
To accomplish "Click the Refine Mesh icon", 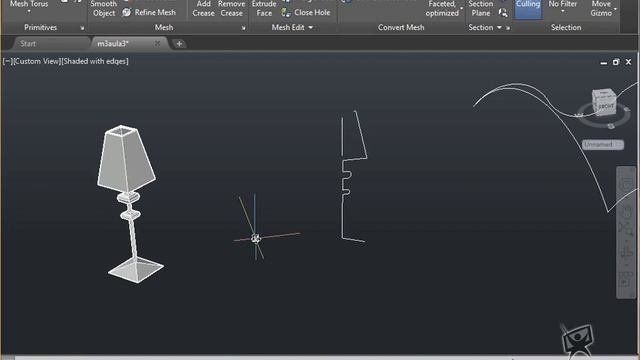I will [x=127, y=13].
